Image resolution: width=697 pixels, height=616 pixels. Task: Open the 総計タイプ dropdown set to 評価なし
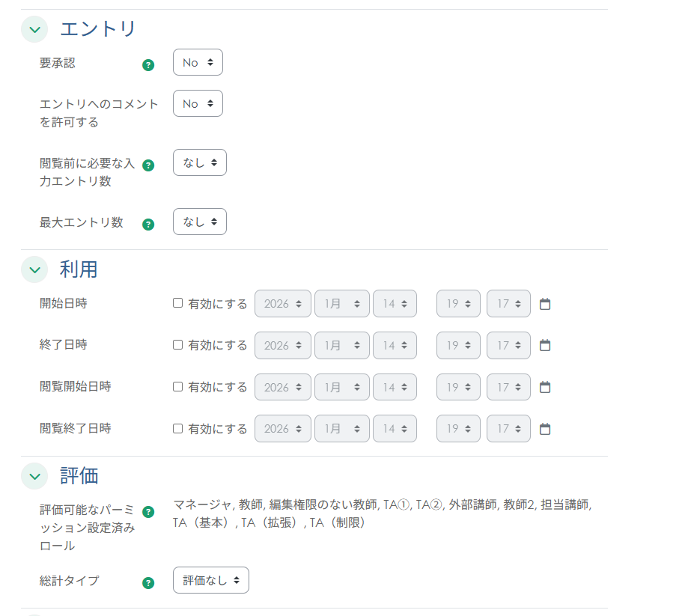(x=210, y=580)
